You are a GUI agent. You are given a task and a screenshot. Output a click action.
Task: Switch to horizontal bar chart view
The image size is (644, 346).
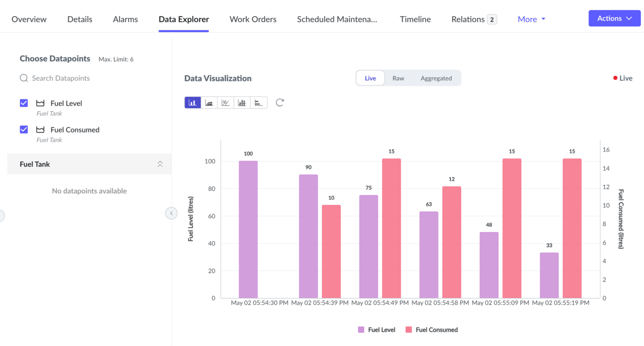(x=258, y=103)
